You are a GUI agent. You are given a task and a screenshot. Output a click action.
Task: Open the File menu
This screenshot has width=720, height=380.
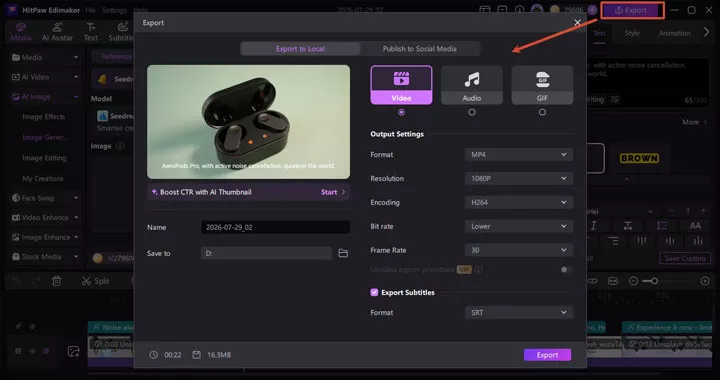[90, 10]
